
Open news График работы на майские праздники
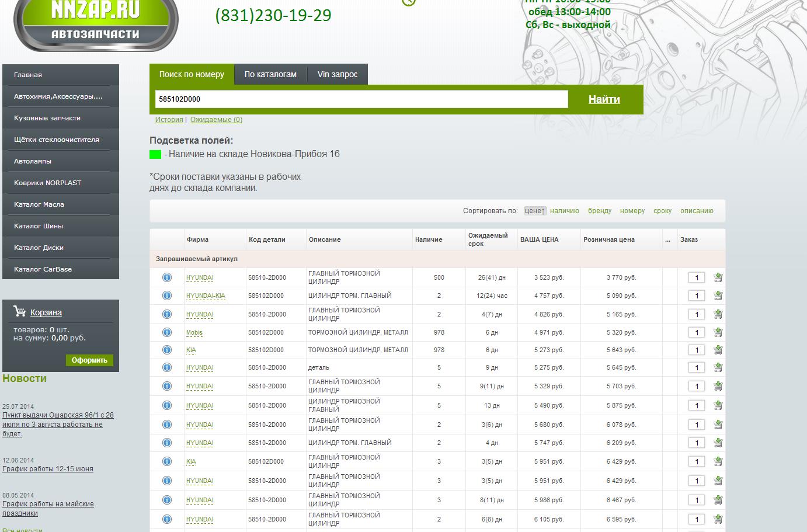click(48, 509)
